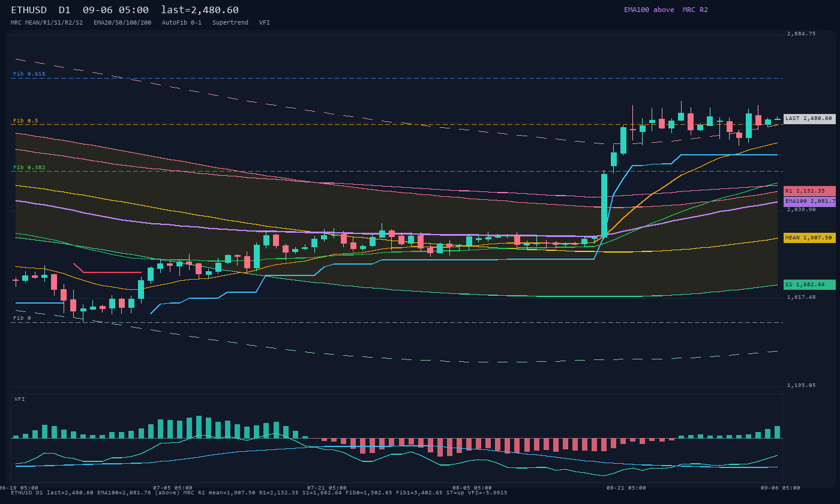Click the 'Fib 0.5' level label
Screen dimensions: 840x504
[x=26, y=121]
